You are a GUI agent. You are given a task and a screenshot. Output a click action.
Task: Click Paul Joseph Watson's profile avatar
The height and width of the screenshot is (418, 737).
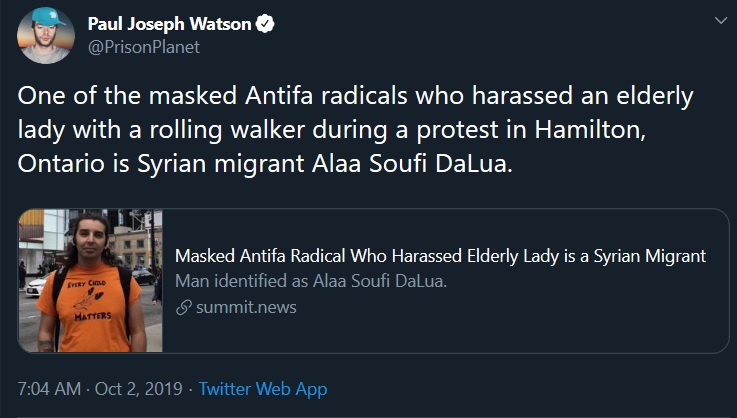tap(46, 35)
